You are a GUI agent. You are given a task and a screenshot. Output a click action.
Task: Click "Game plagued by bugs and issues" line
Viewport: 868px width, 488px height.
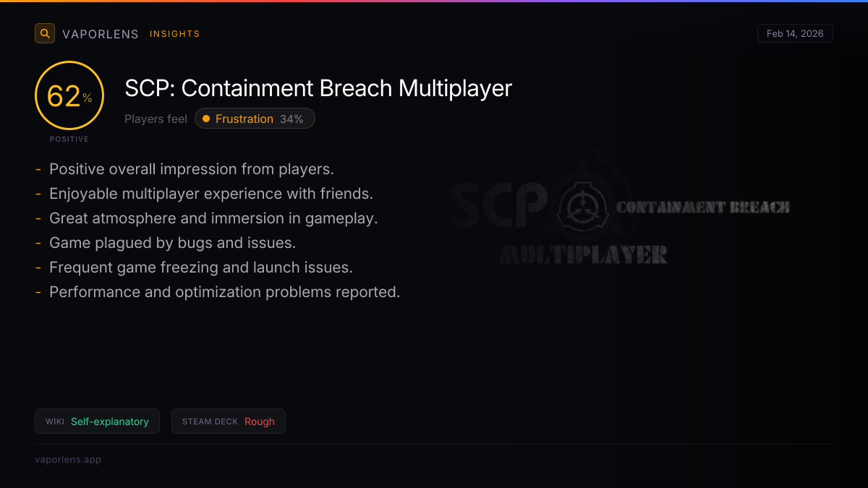pyautogui.click(x=172, y=243)
